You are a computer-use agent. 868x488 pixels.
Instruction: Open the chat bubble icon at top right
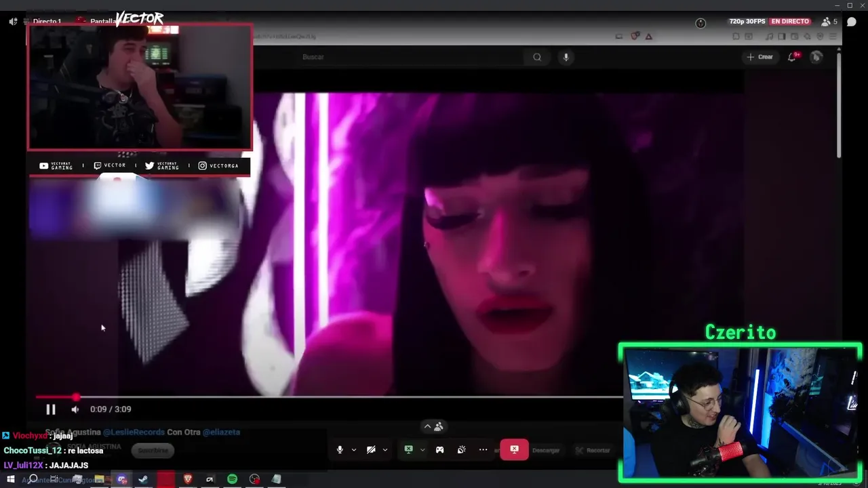pyautogui.click(x=852, y=22)
